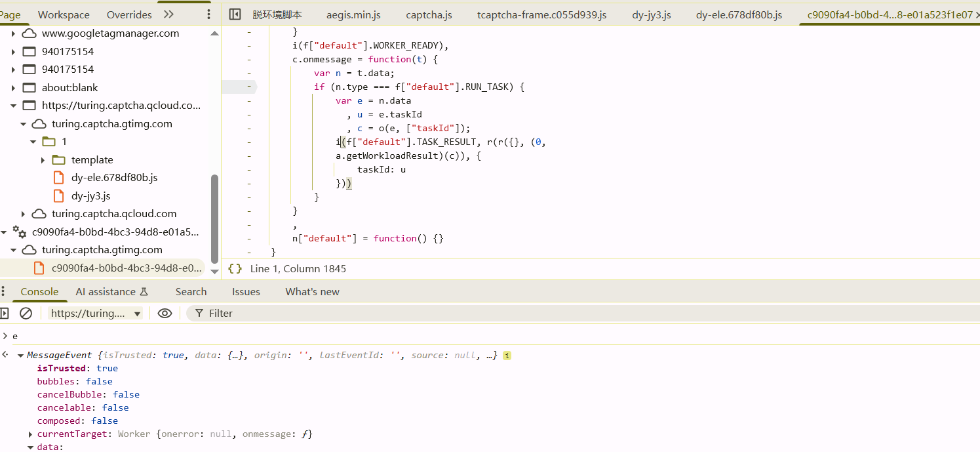980x452 pixels.
Task: Switch to the Issues drawer tab
Action: (x=246, y=292)
